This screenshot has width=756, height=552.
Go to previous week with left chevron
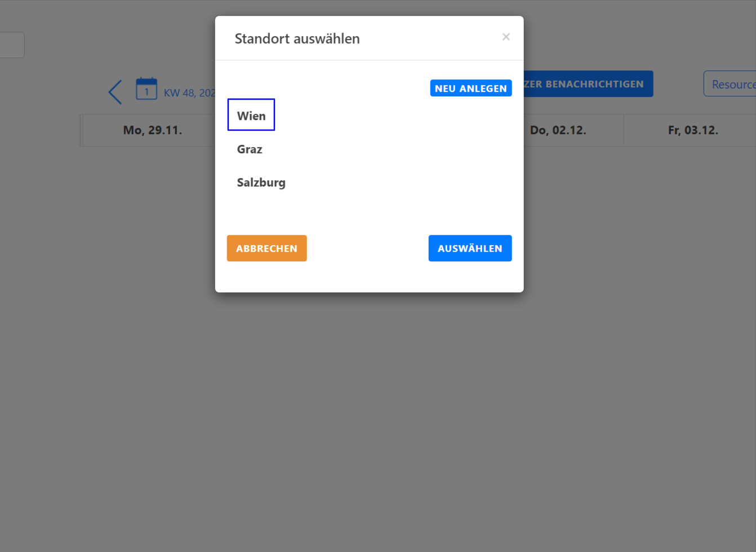(115, 92)
